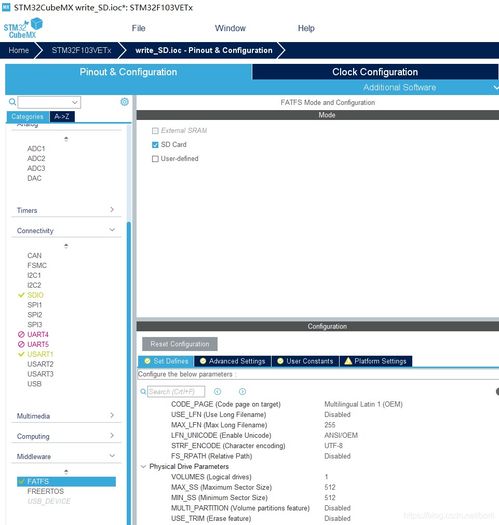The image size is (499, 525).
Task: Select the Pinout & Configuration tab
Action: coord(128,72)
